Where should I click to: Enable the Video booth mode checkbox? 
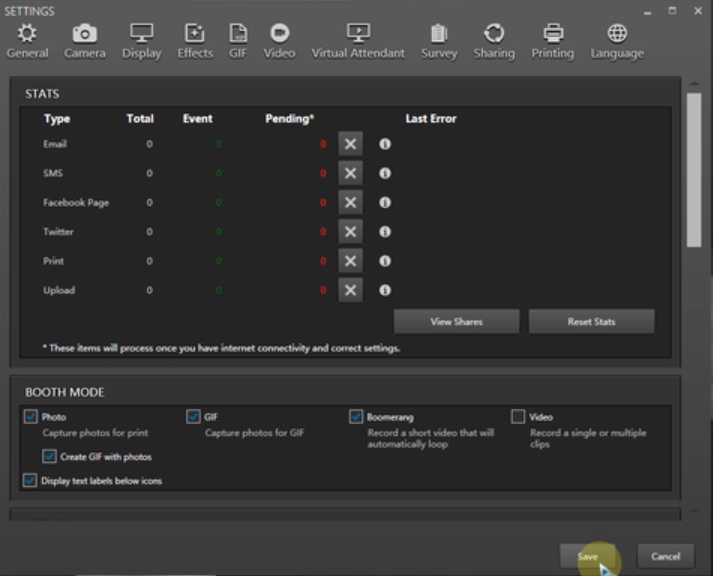click(518, 417)
